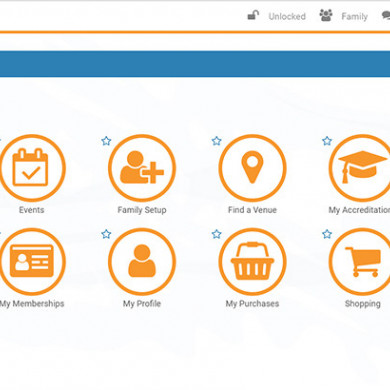Toggle favorite star for Find a Venue

click(x=217, y=141)
